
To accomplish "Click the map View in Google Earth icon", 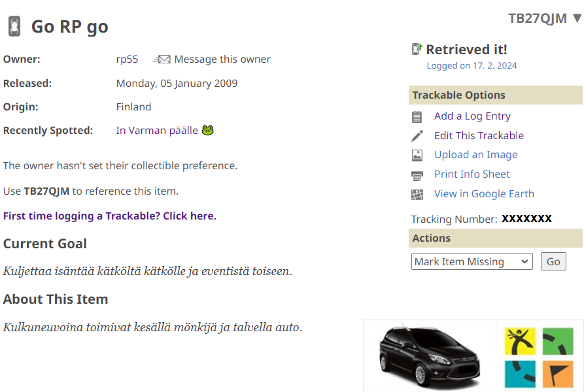I will (x=417, y=194).
